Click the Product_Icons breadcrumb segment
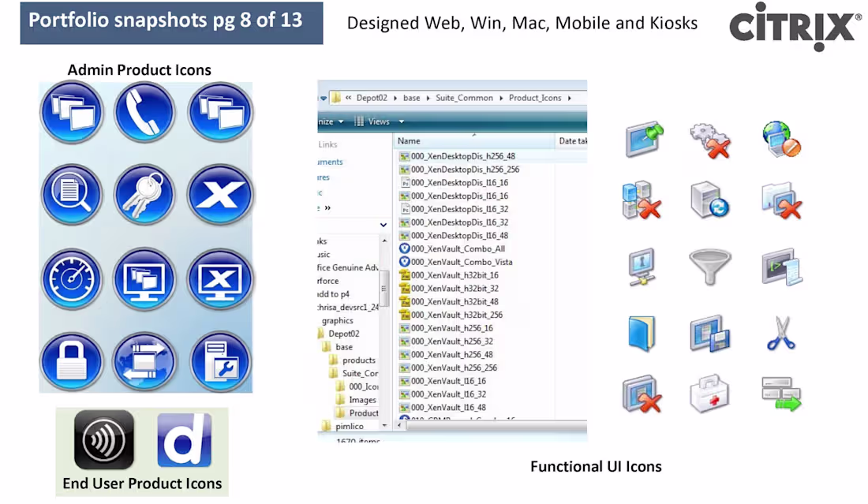Screen dimensions: 868x504 pos(535,98)
